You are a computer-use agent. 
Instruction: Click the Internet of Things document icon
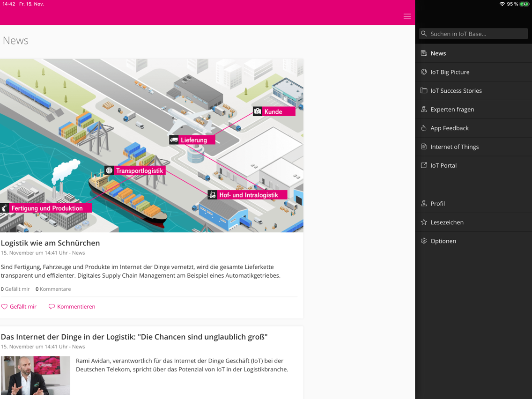pyautogui.click(x=424, y=146)
